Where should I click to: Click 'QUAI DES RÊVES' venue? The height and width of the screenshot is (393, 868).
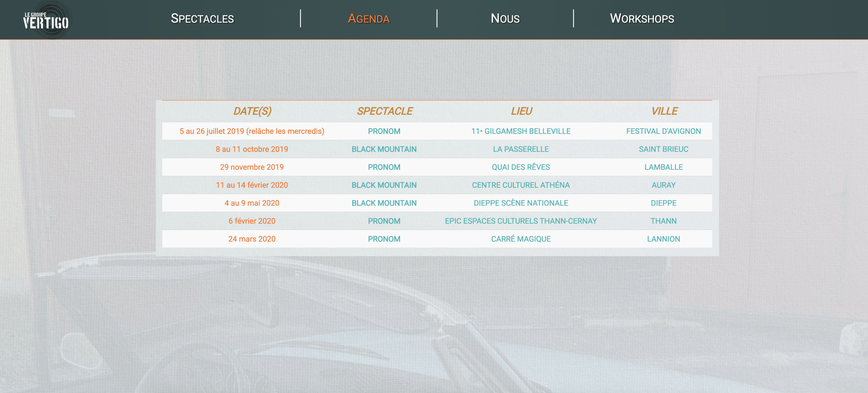(x=521, y=167)
